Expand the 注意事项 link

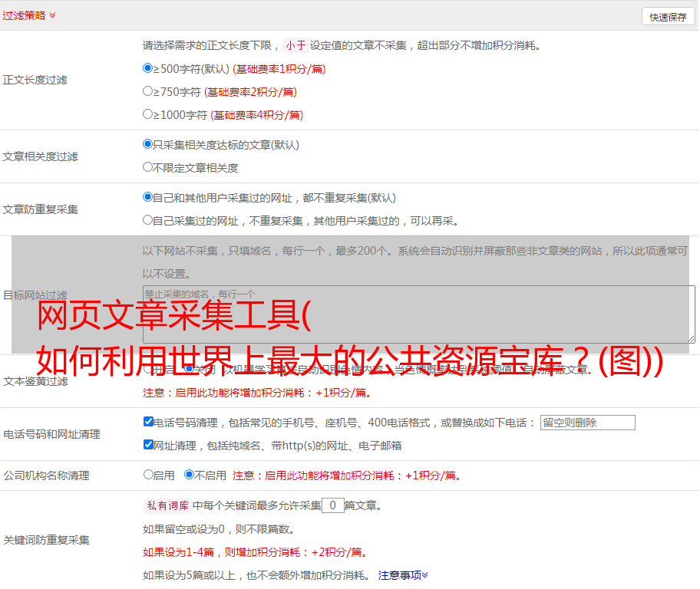(x=403, y=575)
